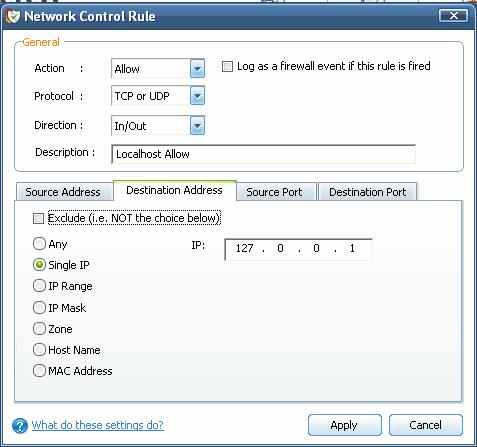Tick the Exclude checkbox
This screenshot has width=477, height=447.
pos(38,219)
